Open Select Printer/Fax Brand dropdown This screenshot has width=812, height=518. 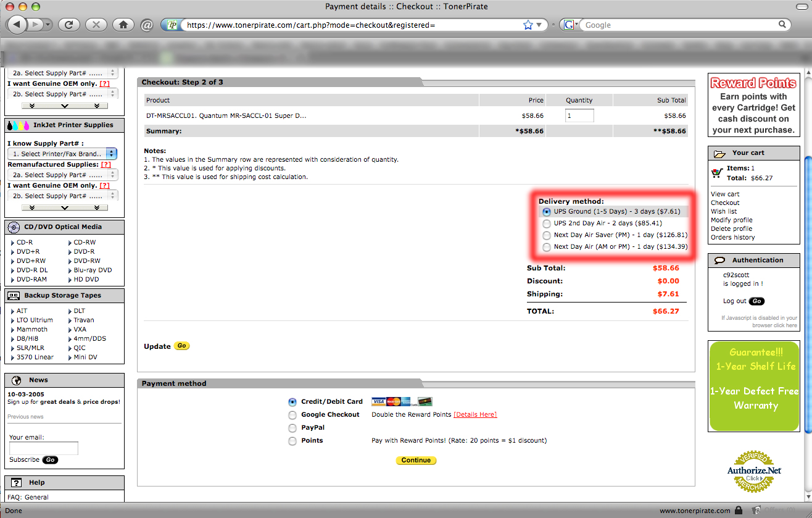coord(62,154)
